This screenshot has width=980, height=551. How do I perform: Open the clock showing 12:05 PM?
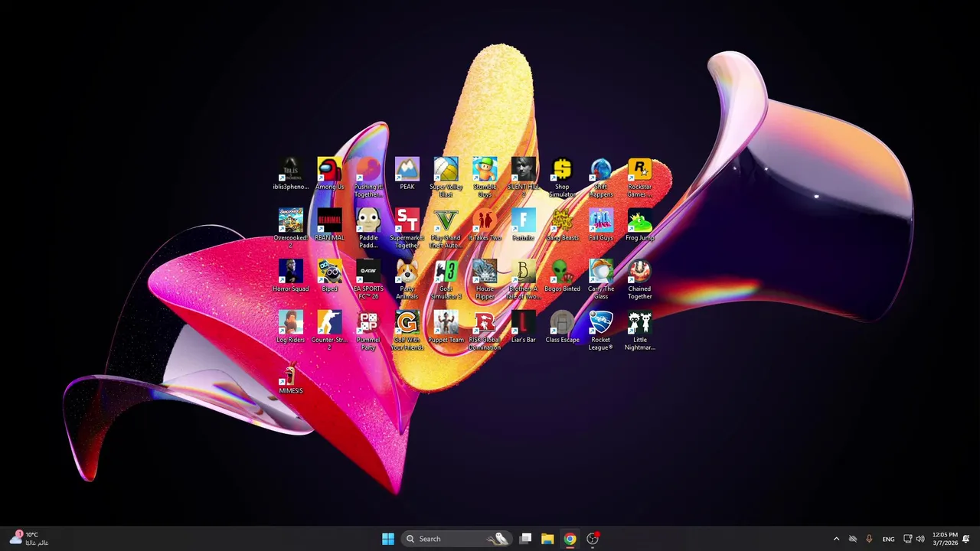(x=945, y=539)
